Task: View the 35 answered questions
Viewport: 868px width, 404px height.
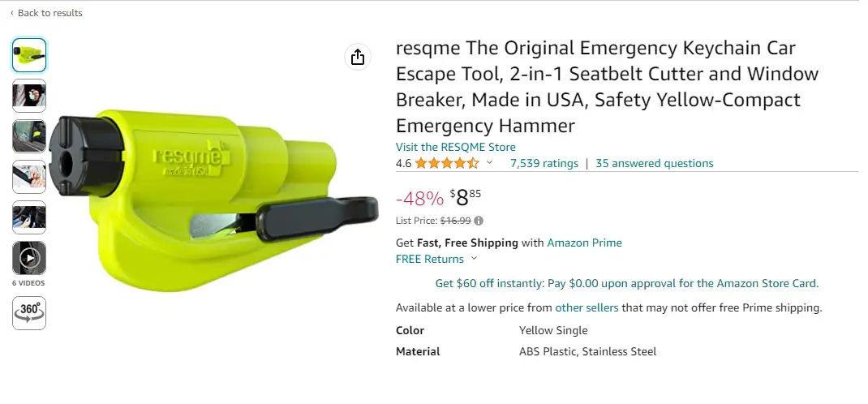Action: [x=654, y=163]
